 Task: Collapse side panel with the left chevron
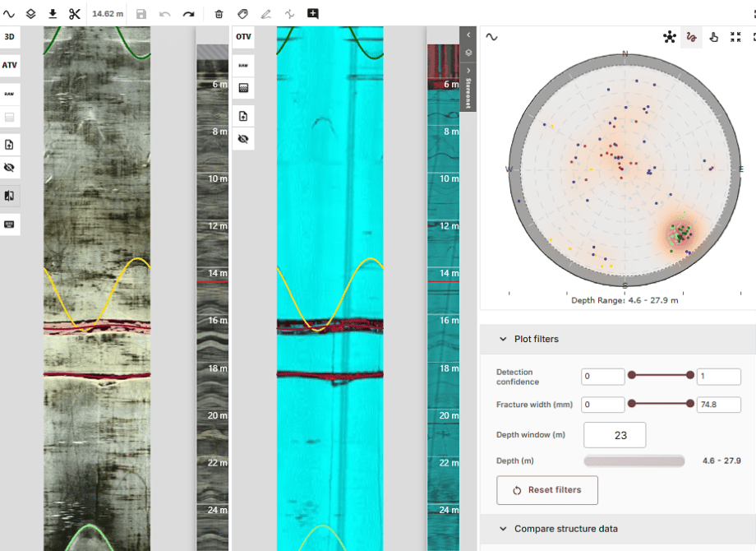pyautogui.click(x=468, y=35)
